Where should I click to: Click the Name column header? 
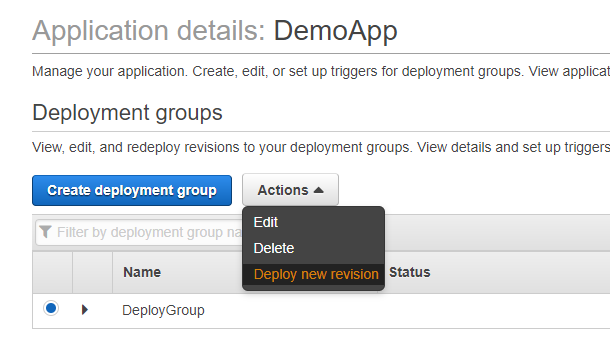tap(142, 272)
